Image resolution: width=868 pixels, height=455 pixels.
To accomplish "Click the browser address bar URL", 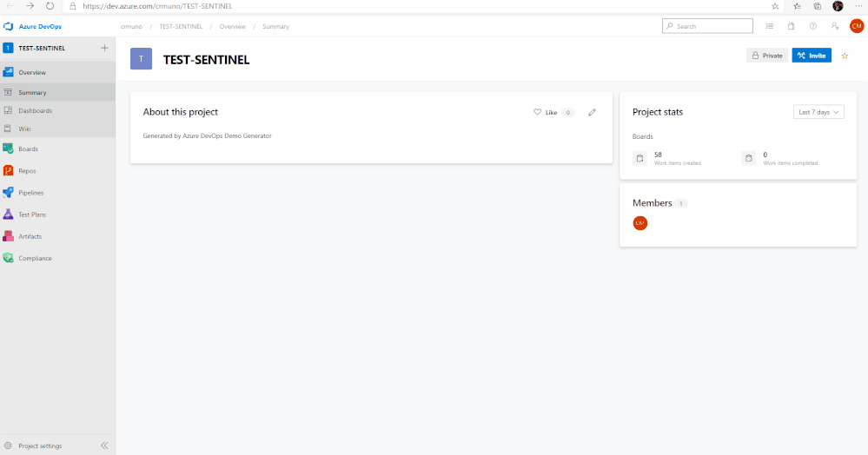I will point(158,6).
